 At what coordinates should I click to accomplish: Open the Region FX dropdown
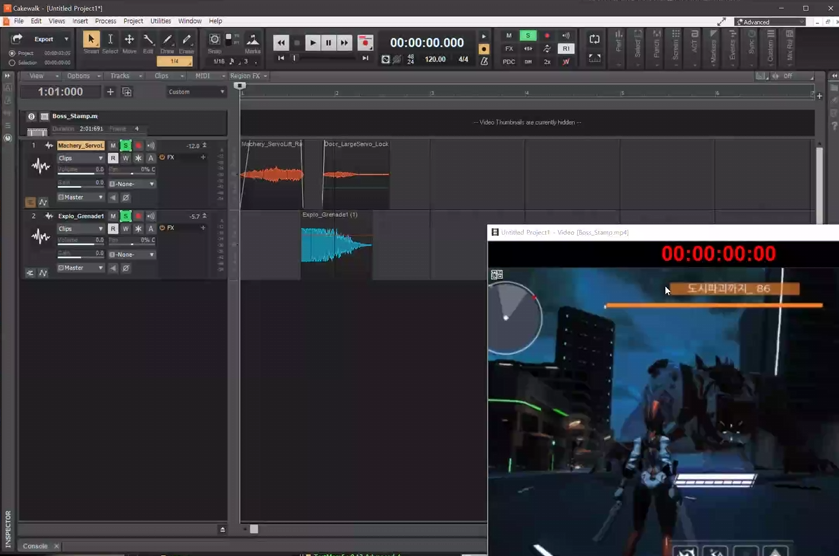(x=249, y=76)
